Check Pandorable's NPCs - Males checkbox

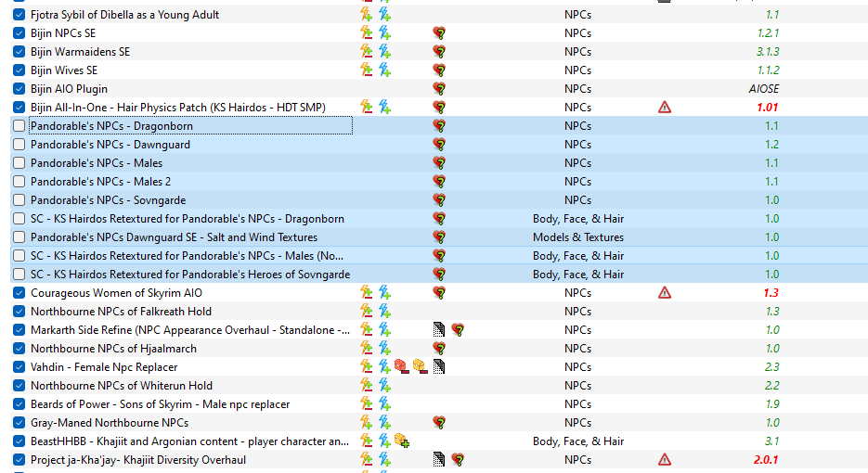19,162
